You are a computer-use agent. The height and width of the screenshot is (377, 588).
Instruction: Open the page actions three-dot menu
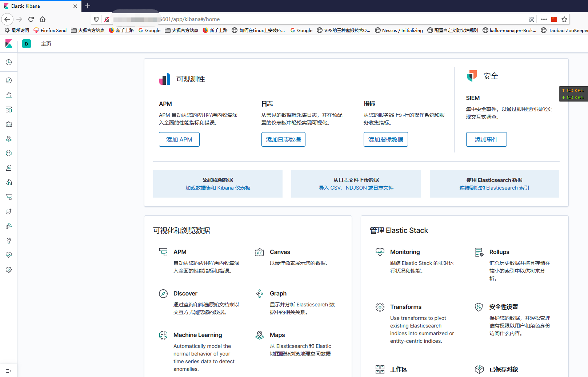544,19
